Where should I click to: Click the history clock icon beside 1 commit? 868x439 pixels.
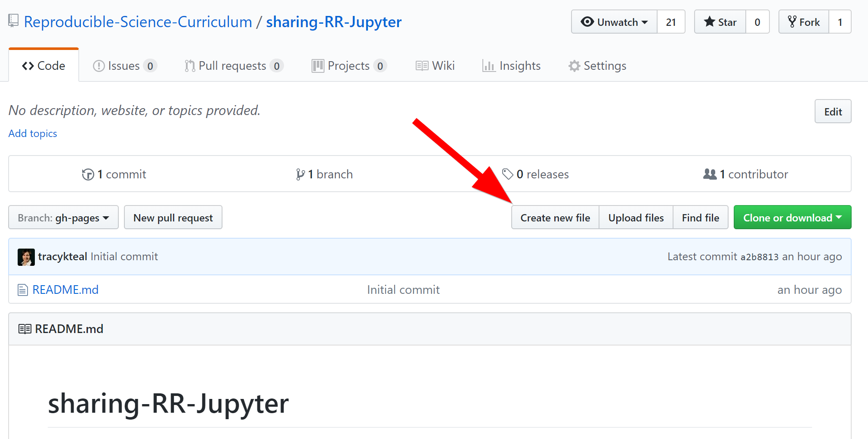pyautogui.click(x=88, y=174)
